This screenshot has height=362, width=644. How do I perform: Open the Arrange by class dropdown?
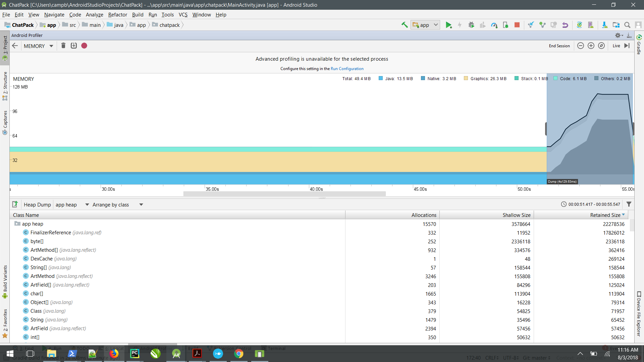pyautogui.click(x=118, y=204)
